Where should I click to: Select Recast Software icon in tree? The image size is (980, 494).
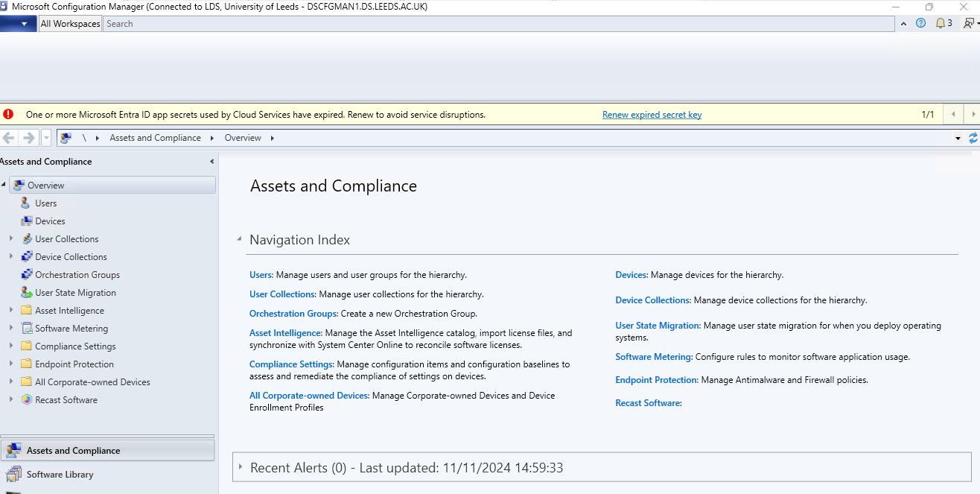point(27,400)
